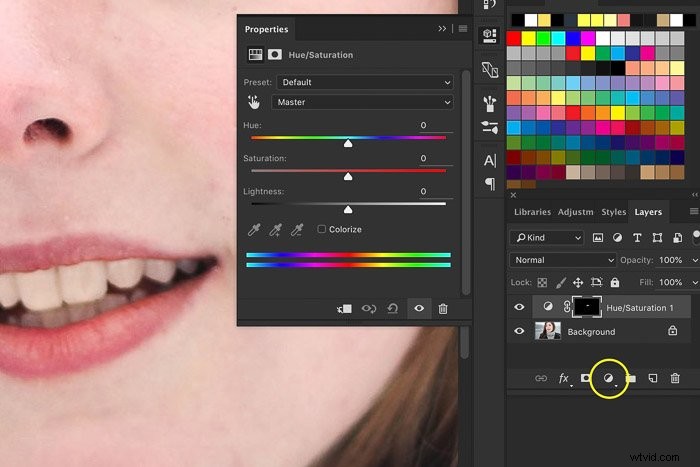Delete the layer with the trash icon

[675, 378]
